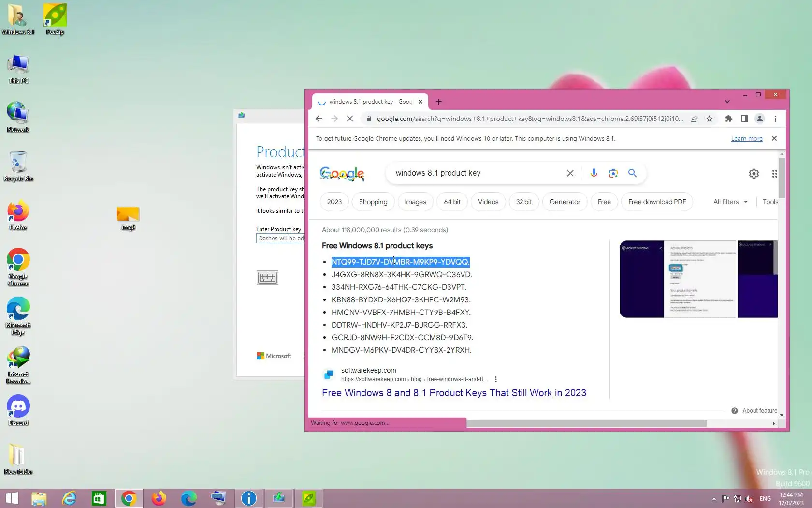
Task: Click About feature link
Action: (760, 411)
